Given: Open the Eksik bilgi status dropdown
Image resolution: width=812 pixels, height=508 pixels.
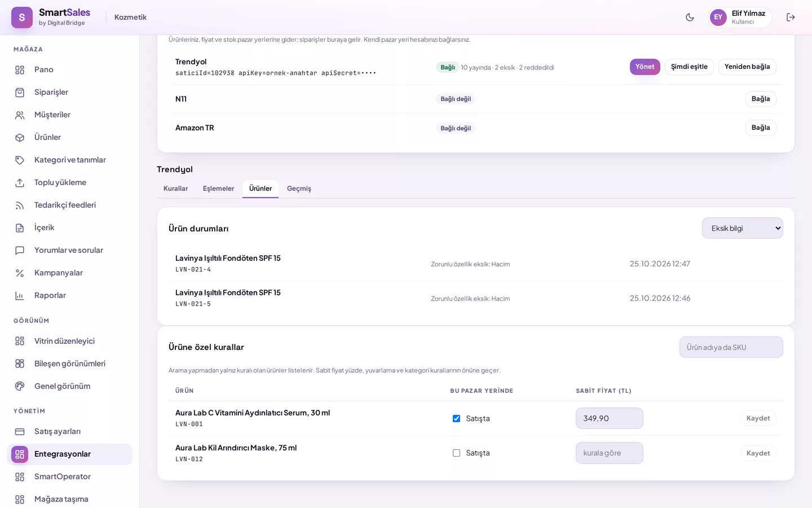Looking at the screenshot, I should point(742,228).
